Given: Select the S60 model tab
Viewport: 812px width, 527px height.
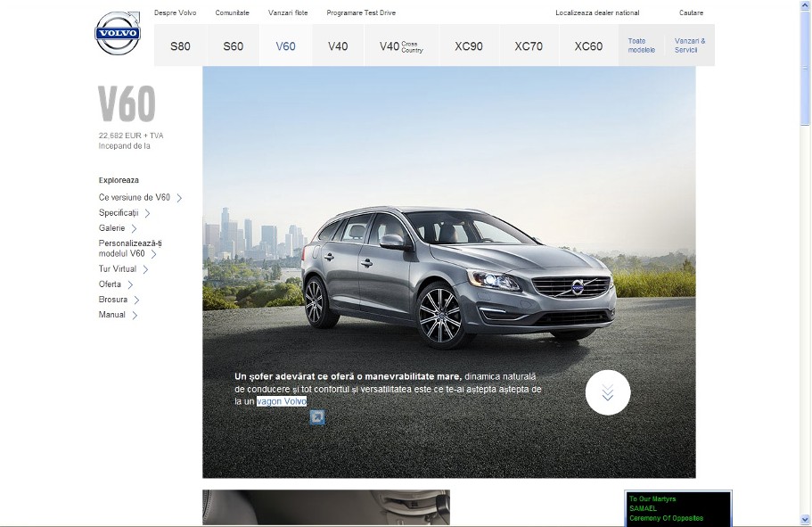Looking at the screenshot, I should pyautogui.click(x=233, y=45).
